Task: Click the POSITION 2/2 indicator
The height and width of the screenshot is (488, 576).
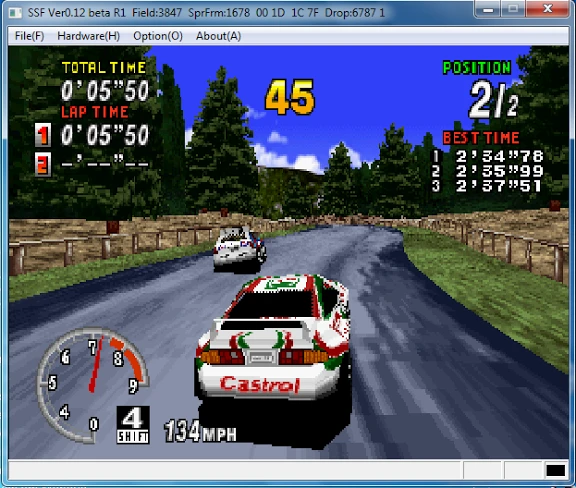Action: [482, 90]
